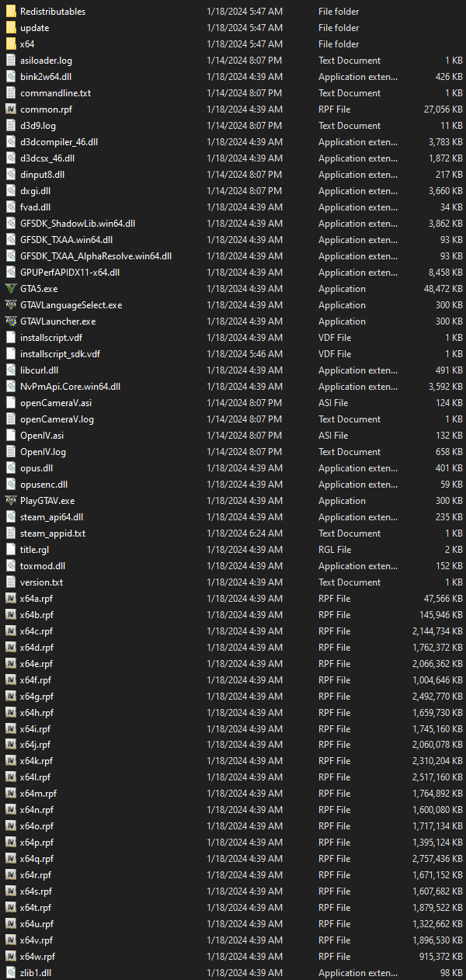Image resolution: width=466 pixels, height=980 pixels.
Task: Select installscript_sdk.vdf file name
Action: click(x=60, y=354)
